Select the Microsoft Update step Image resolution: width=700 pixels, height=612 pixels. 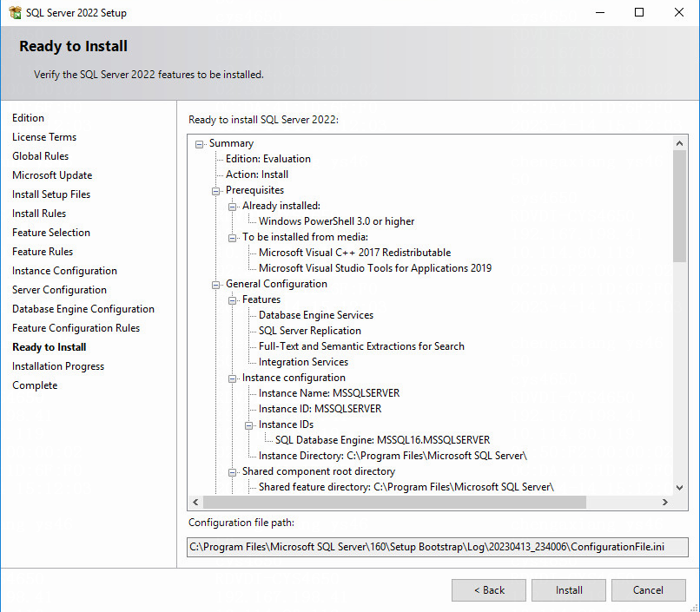point(52,175)
